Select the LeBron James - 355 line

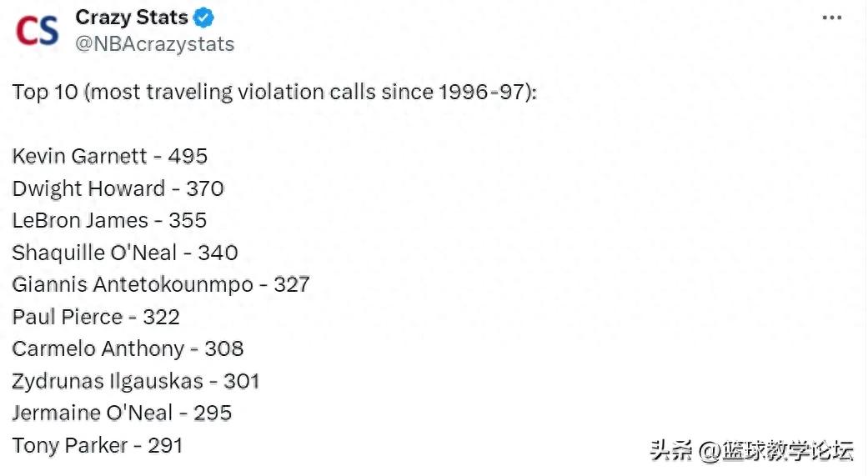[109, 220]
